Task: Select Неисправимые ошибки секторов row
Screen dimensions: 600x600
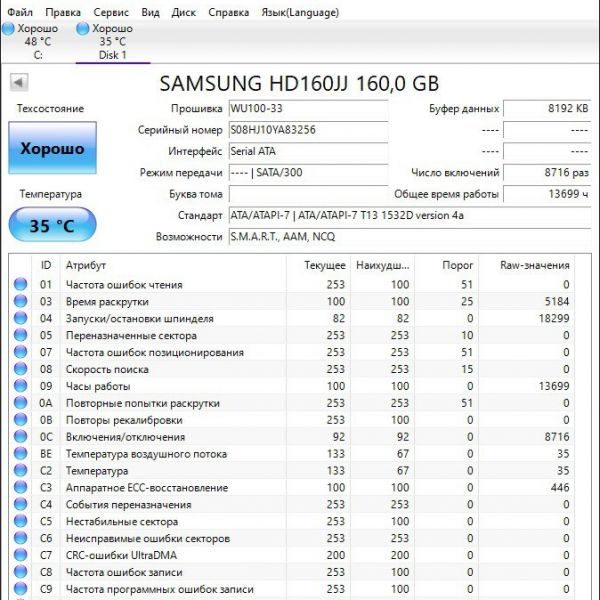Action: (292, 538)
